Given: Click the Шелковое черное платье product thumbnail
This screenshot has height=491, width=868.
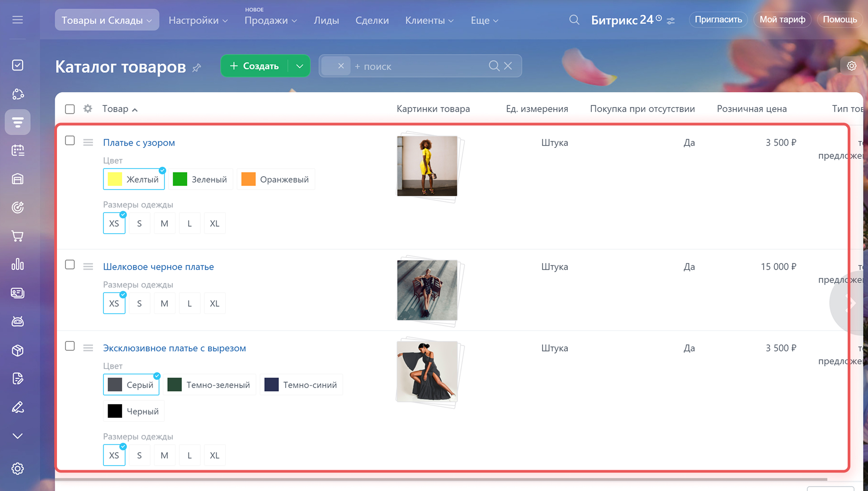Looking at the screenshot, I should coord(427,290).
